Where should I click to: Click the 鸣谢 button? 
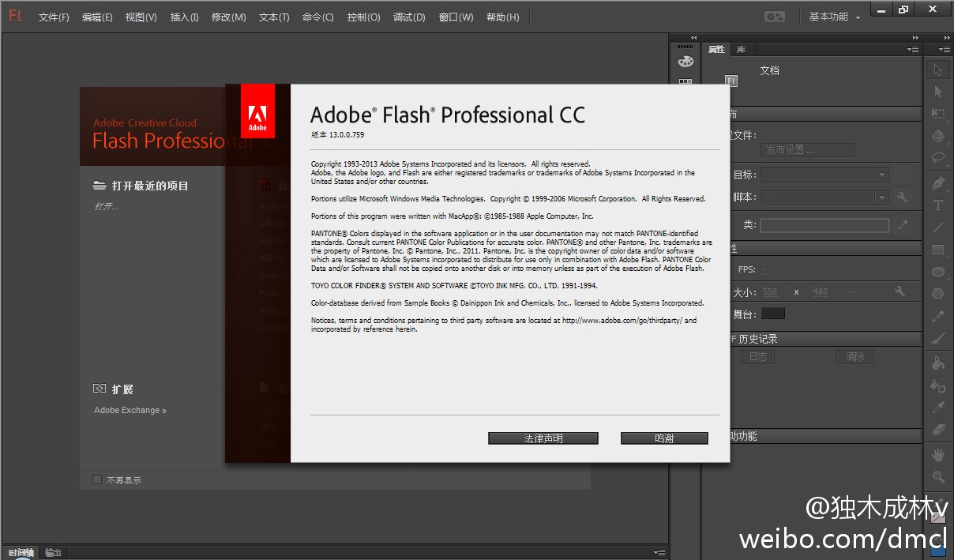[x=664, y=438]
